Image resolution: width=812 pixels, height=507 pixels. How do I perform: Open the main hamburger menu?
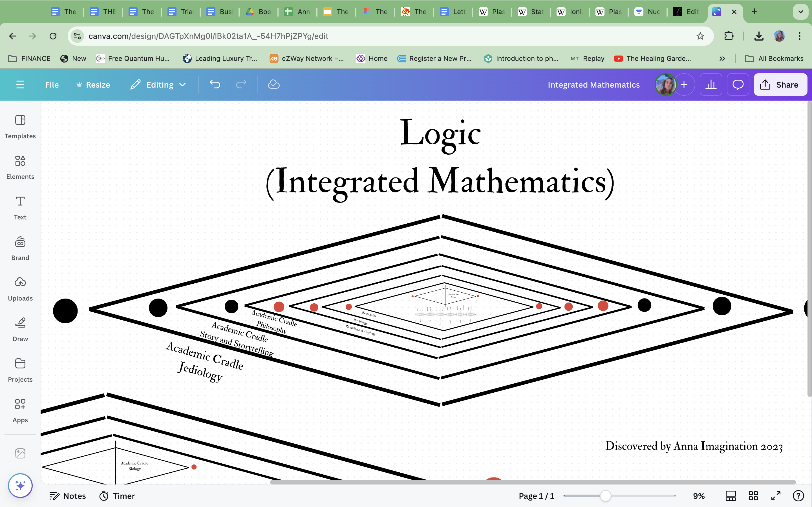click(20, 84)
